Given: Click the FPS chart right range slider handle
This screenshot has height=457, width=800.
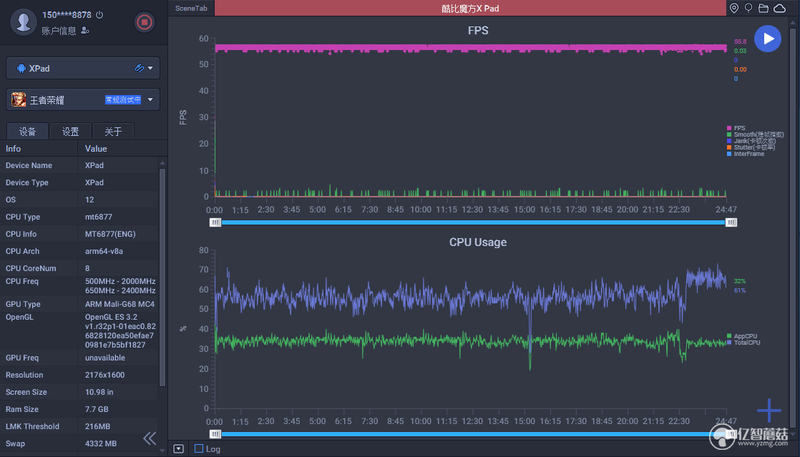Looking at the screenshot, I should click(x=731, y=222).
